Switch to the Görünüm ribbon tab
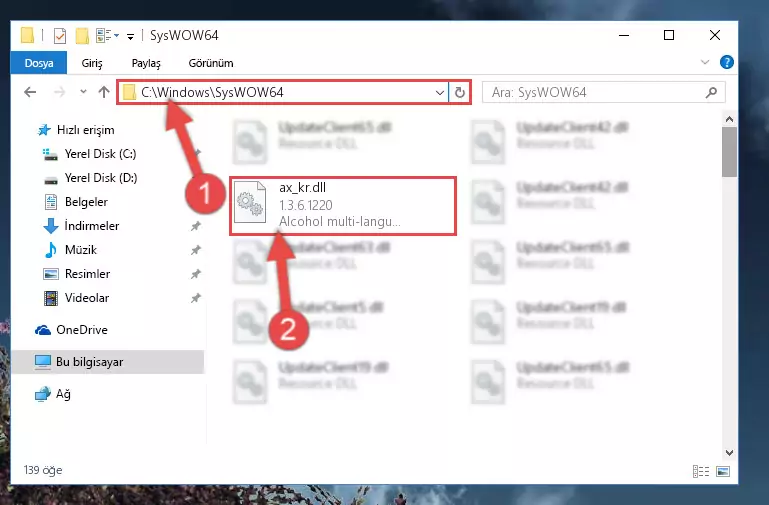Screen dimensions: 769x505 [x=211, y=63]
